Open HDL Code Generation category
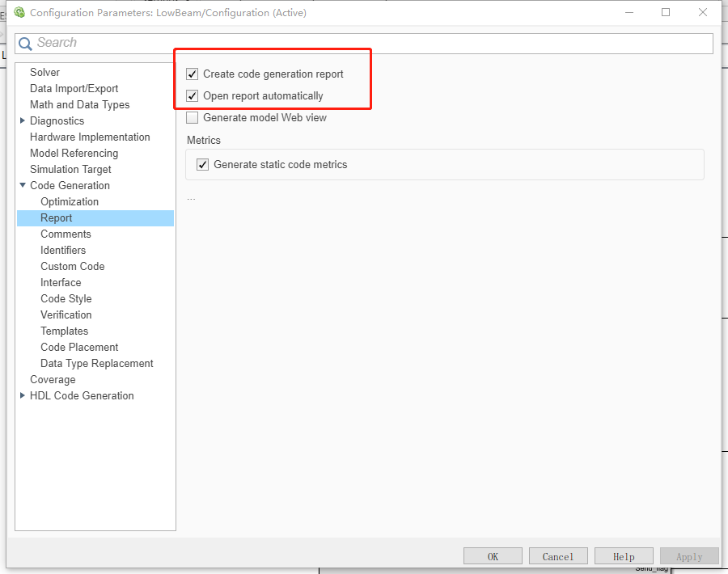Screen dimensions: 728x574 tap(82, 396)
